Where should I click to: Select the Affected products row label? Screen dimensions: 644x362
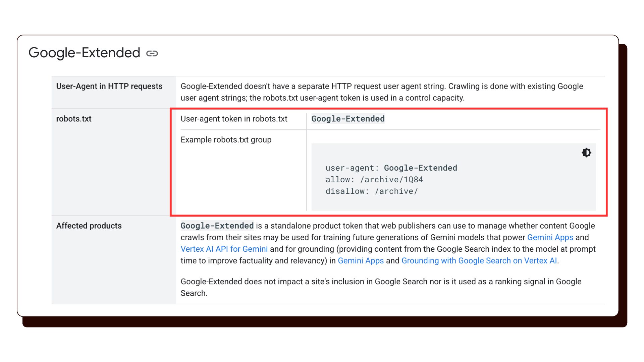[x=89, y=226]
